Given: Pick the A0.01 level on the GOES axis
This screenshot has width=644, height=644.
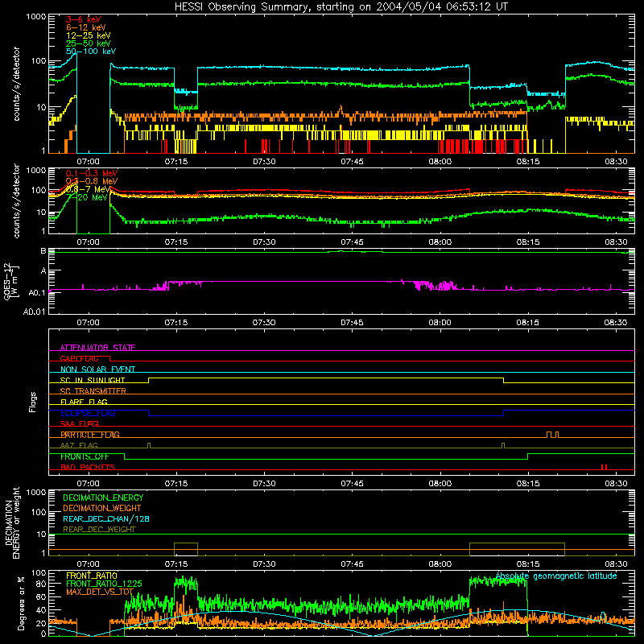Looking at the screenshot, I should 35,312.
